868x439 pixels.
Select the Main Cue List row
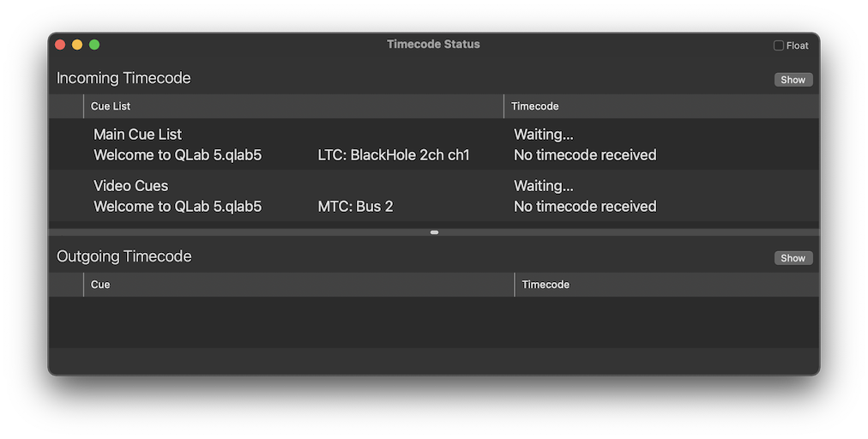point(137,135)
